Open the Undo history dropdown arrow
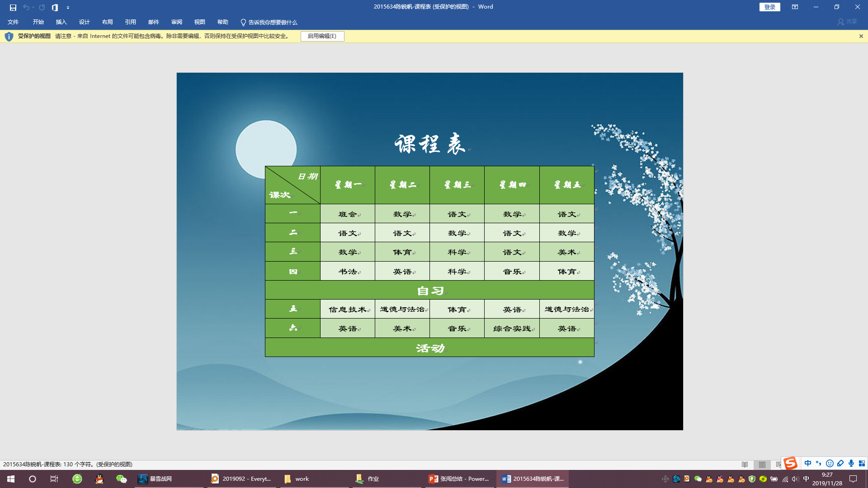Image resolution: width=868 pixels, height=488 pixels. coord(33,7)
